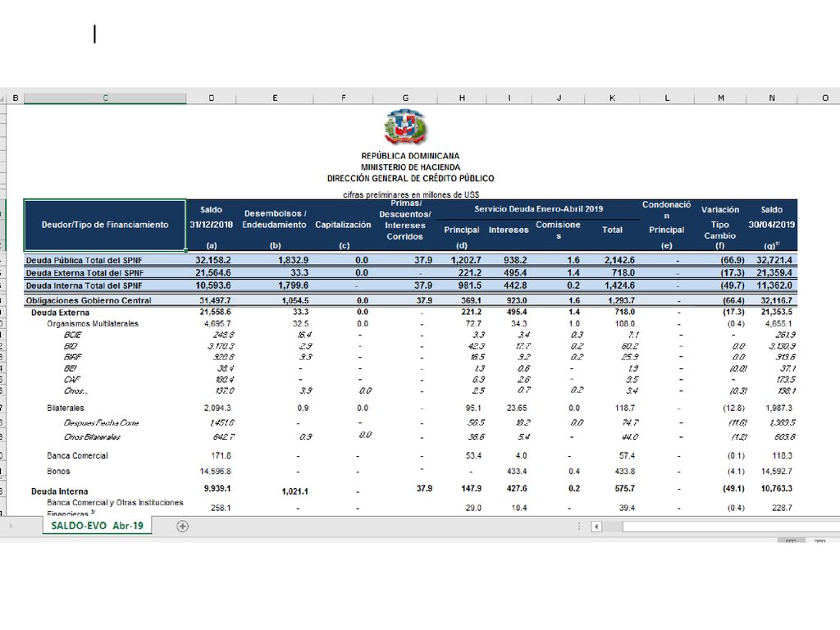The image size is (840, 630).
Task: Select value 1,202.7 in Principal column
Action: pos(466,260)
